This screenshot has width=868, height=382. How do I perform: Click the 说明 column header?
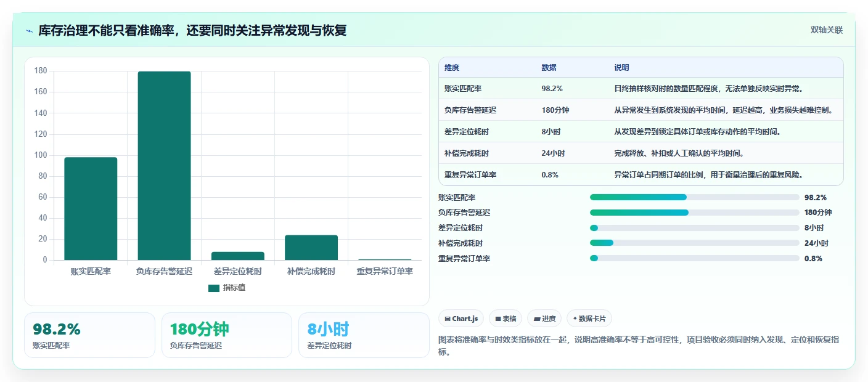click(x=621, y=68)
